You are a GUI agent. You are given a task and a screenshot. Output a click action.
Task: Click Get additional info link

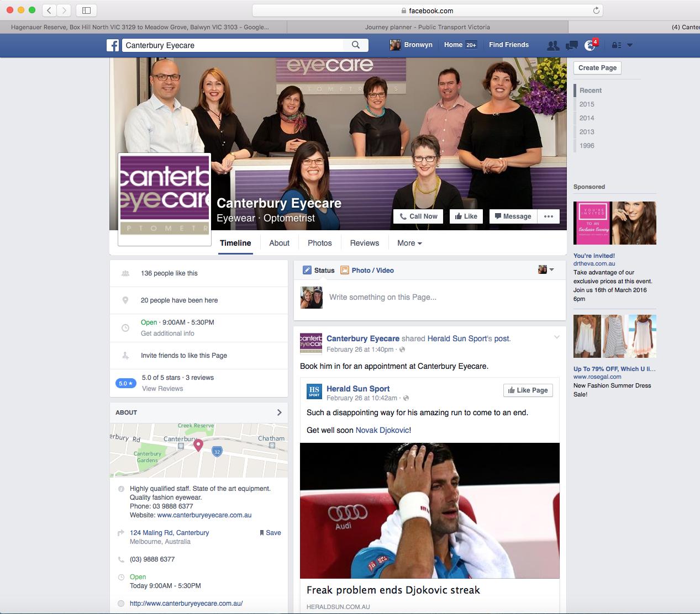pyautogui.click(x=167, y=334)
